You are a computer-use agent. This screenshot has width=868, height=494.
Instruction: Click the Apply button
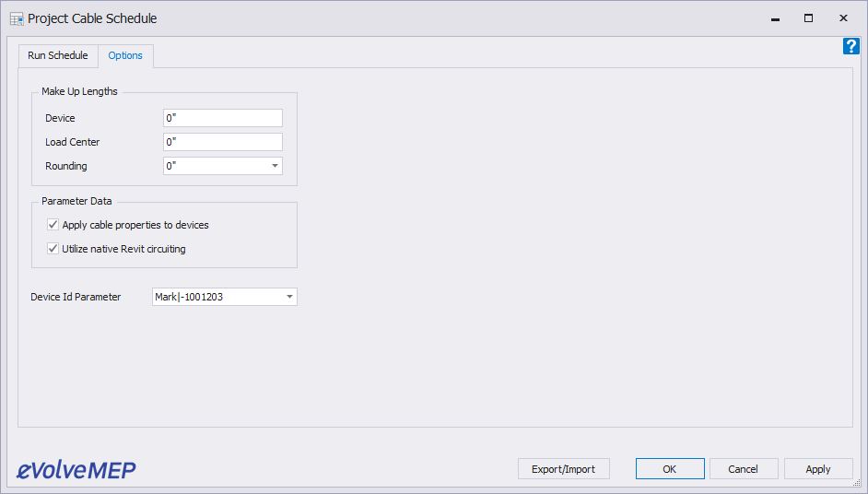click(818, 469)
